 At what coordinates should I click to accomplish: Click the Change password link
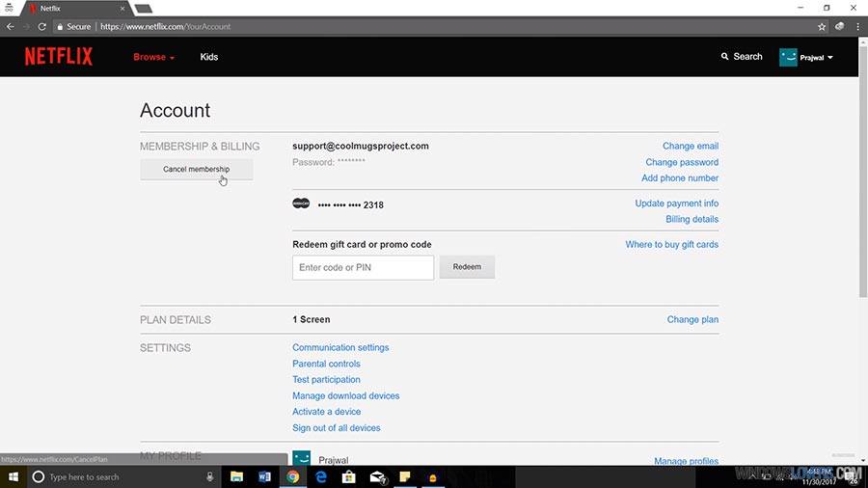click(x=682, y=162)
